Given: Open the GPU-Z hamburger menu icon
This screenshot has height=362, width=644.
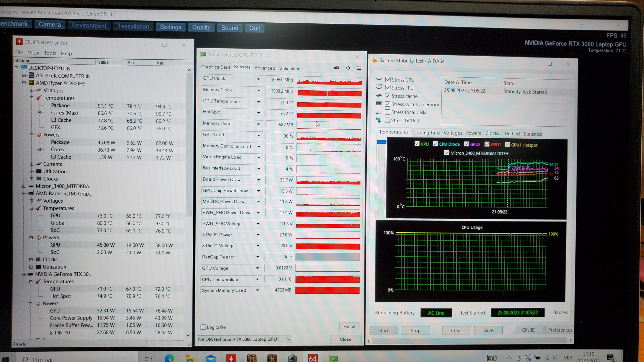Looking at the screenshot, I should 359,68.
